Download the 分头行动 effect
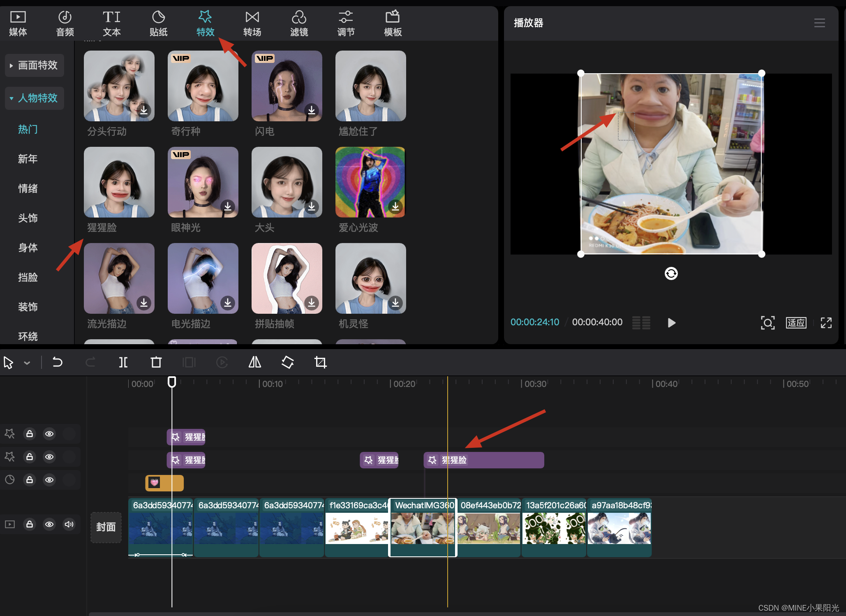 (x=144, y=110)
